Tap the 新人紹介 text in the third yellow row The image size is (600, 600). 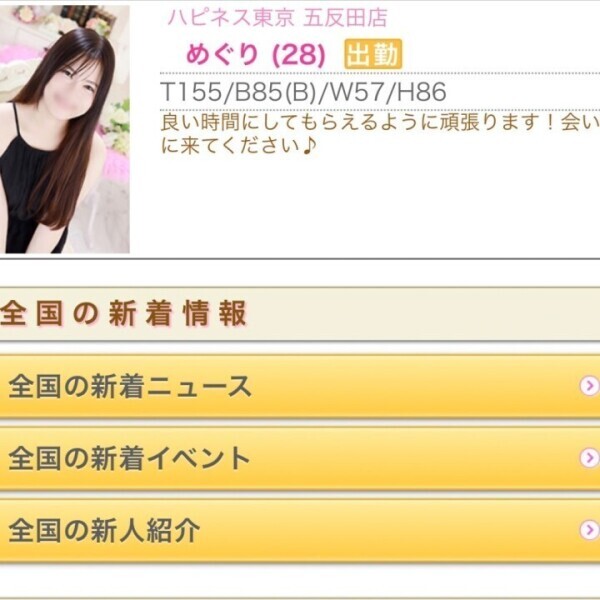145,531
